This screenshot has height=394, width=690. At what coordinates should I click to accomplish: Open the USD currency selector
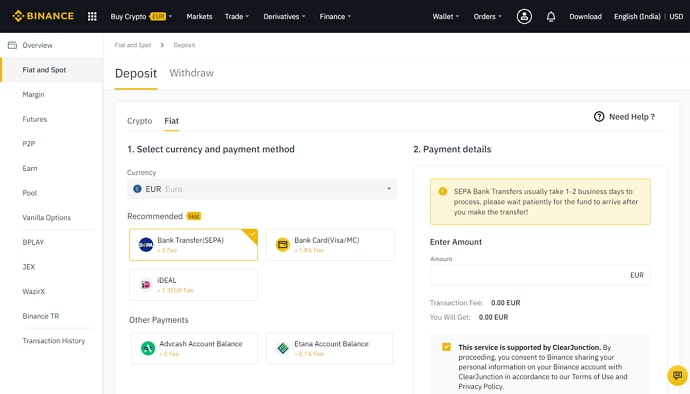(676, 16)
